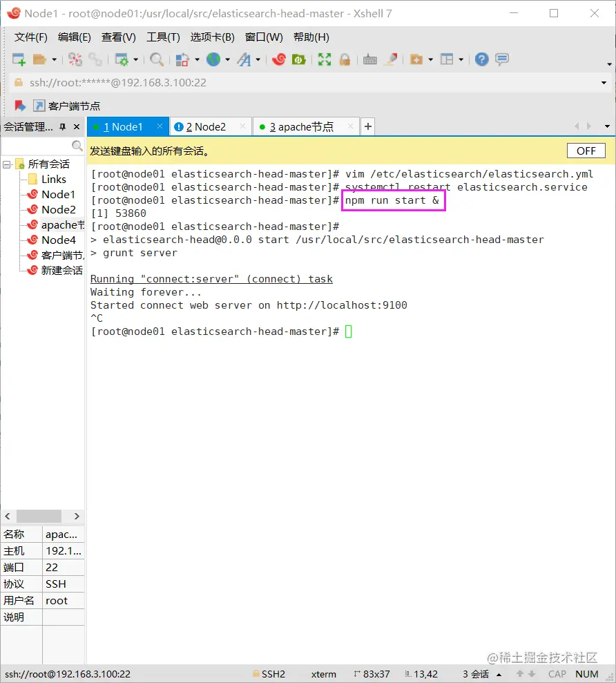Click the Open session folder icon
This screenshot has width=616, height=683.
pyautogui.click(x=39, y=59)
